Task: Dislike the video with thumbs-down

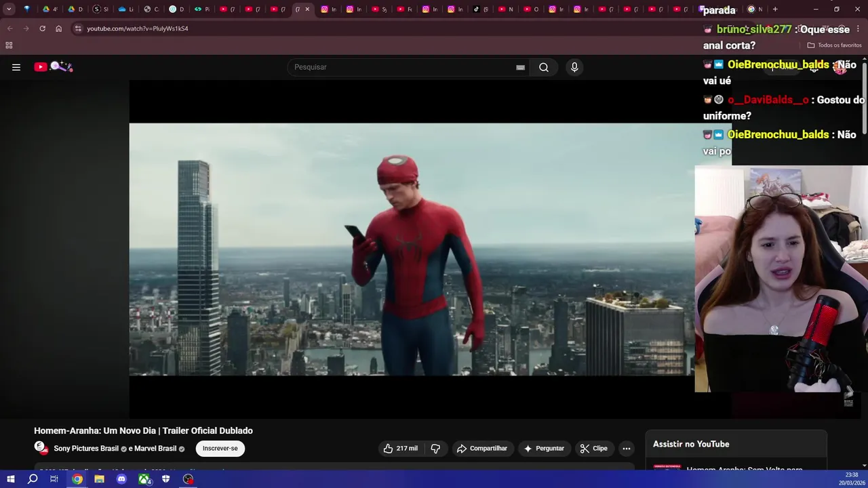Action: click(x=435, y=448)
